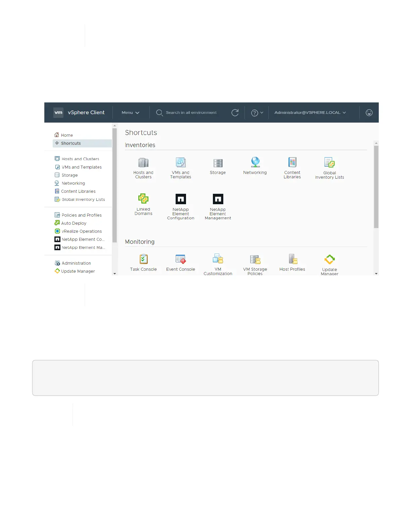Open the Linked Domains shortcut icon
The height and width of the screenshot is (532, 411).
143,199
